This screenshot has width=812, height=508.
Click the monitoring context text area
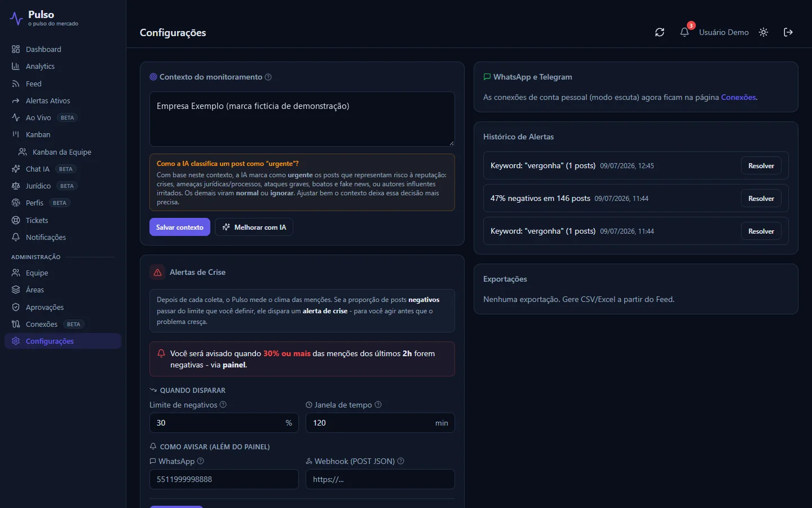pyautogui.click(x=302, y=119)
